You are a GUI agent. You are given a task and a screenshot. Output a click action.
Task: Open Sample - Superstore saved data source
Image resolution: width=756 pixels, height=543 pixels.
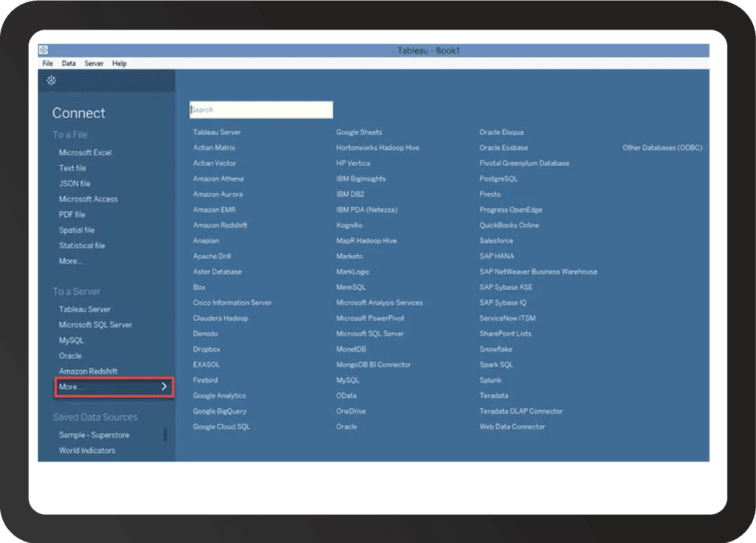pos(94,435)
